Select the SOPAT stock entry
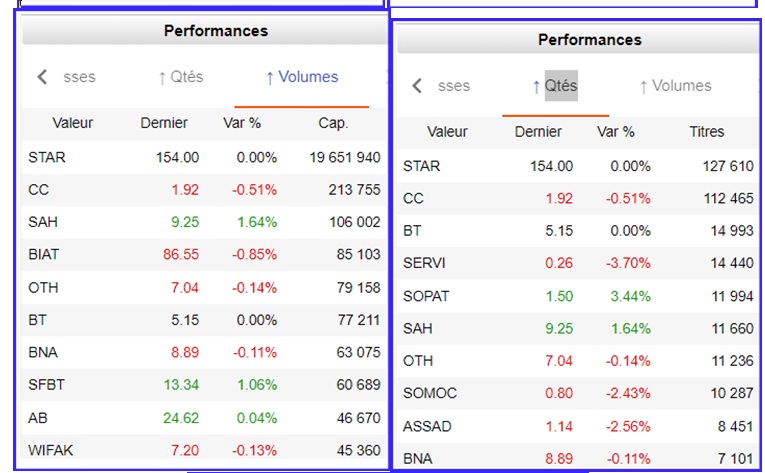Viewport: 765px width, 473px height. 426,296
